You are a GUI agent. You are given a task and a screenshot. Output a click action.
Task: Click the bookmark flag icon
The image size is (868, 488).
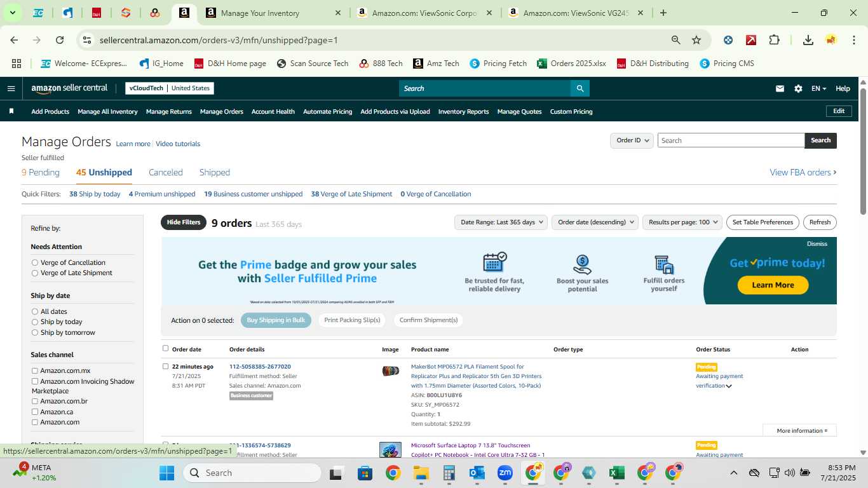pos(11,111)
